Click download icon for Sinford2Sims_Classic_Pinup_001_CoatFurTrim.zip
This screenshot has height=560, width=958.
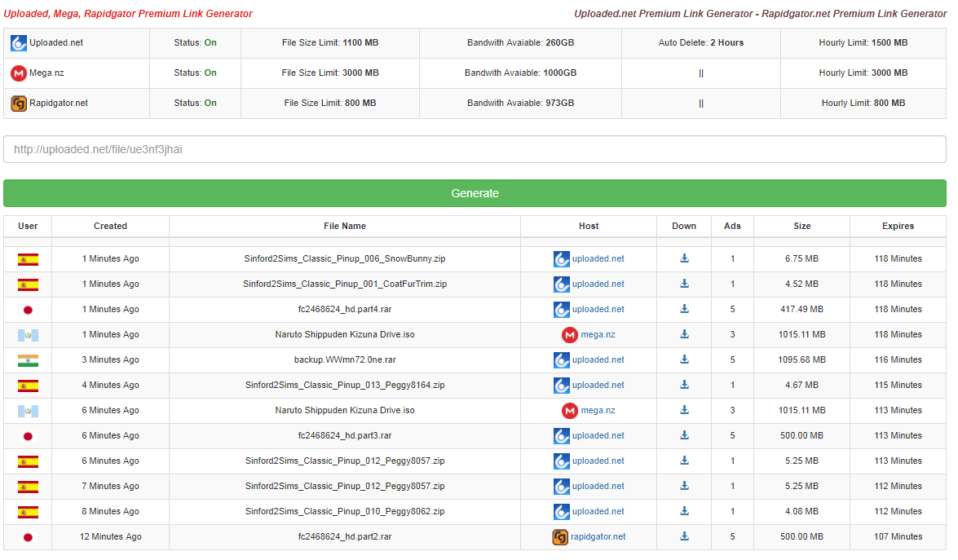click(x=684, y=284)
